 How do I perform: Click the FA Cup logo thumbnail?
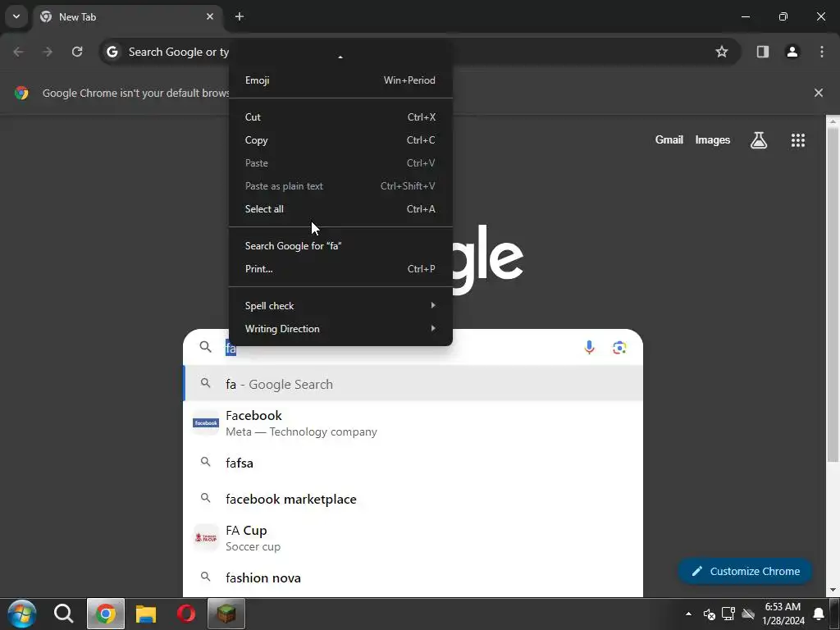206,537
